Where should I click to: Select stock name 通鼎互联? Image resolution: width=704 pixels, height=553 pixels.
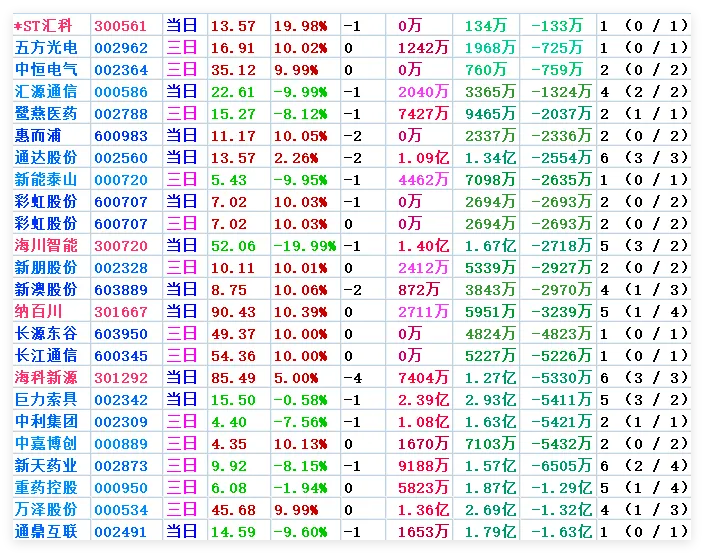click(x=46, y=531)
